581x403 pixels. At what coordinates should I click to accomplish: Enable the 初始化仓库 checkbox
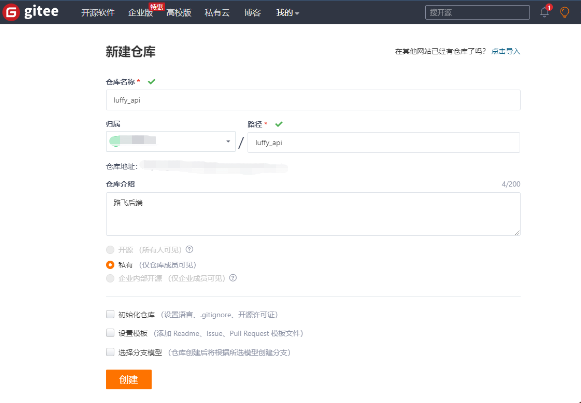[x=110, y=314]
